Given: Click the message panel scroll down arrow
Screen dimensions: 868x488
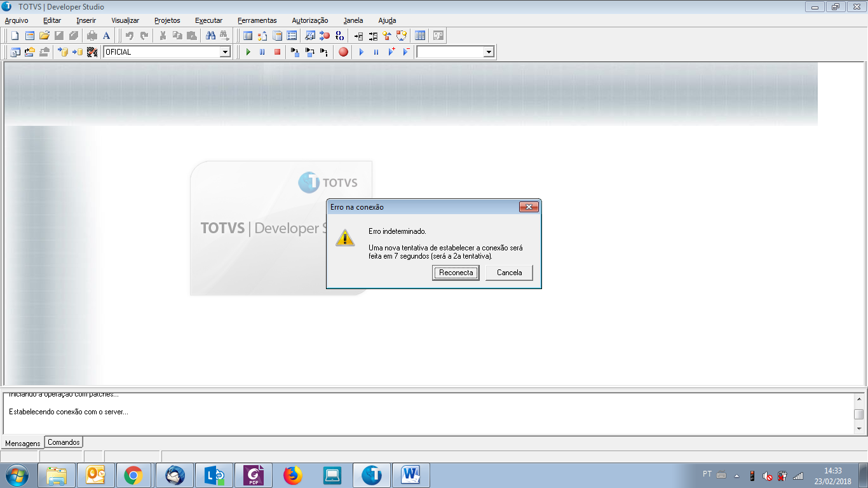Looking at the screenshot, I should point(858,429).
